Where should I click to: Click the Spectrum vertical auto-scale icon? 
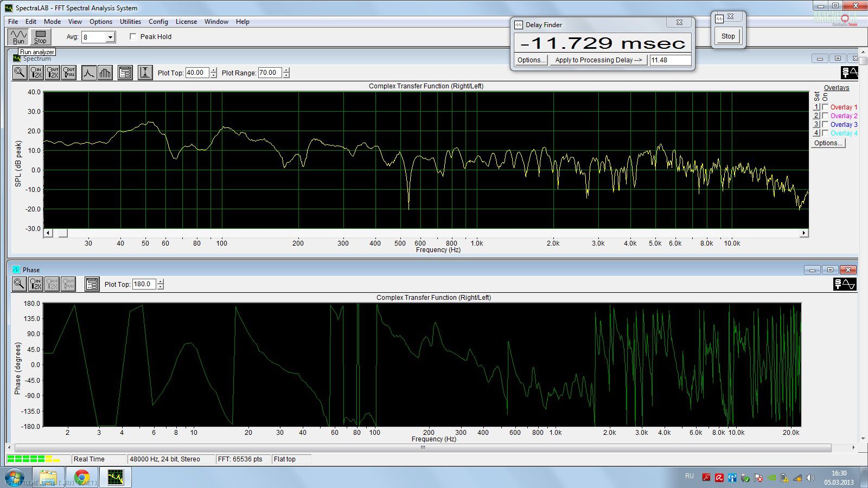coord(145,73)
